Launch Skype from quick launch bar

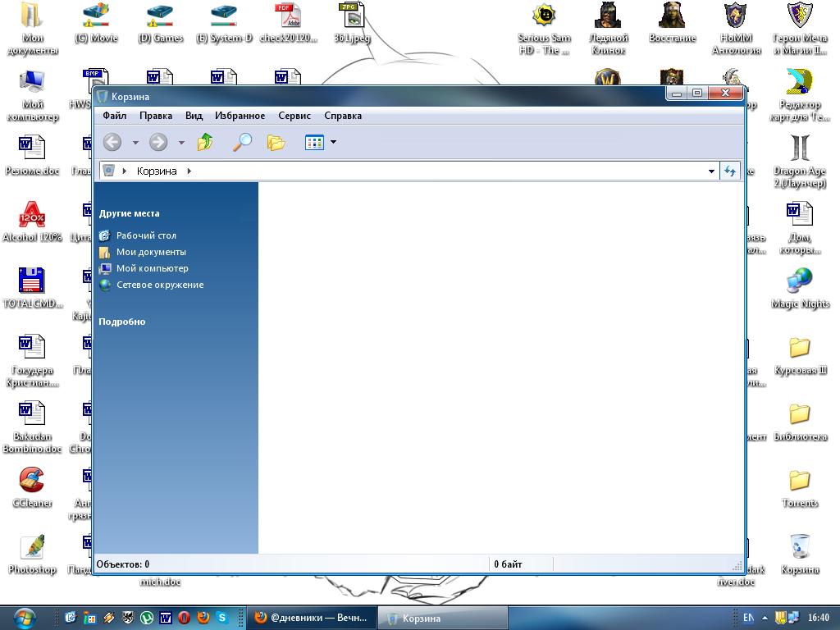(222, 618)
